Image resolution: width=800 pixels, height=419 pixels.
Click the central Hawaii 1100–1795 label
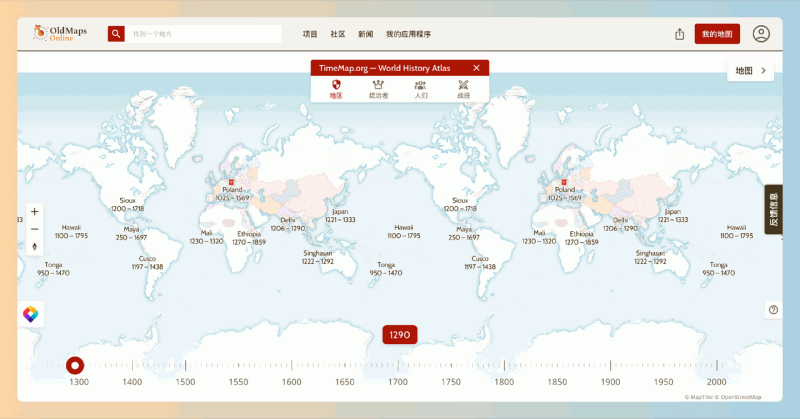404,231
